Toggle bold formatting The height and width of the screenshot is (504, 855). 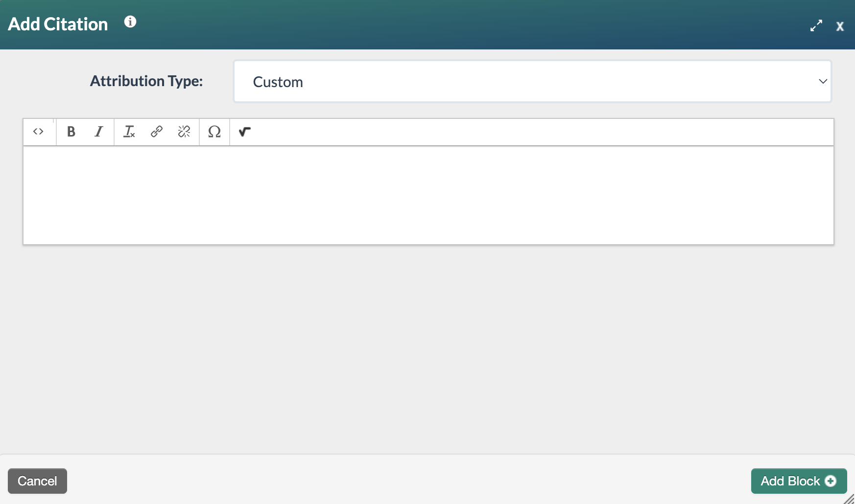click(x=71, y=132)
